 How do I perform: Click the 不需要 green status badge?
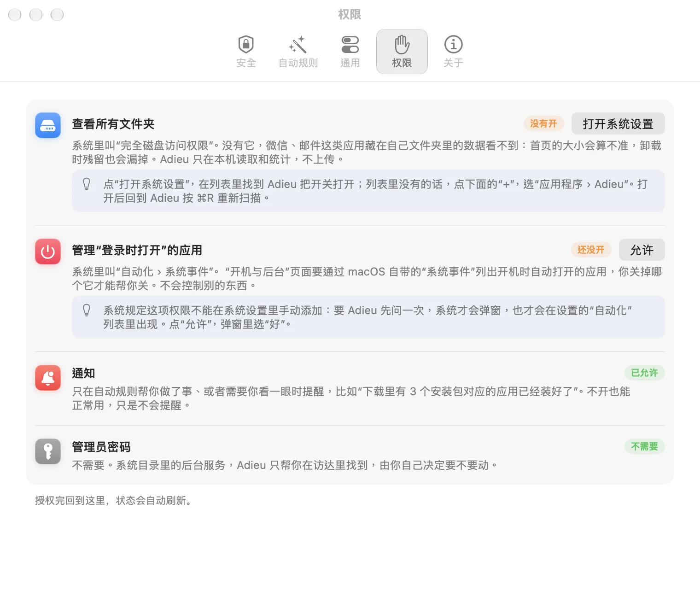644,446
